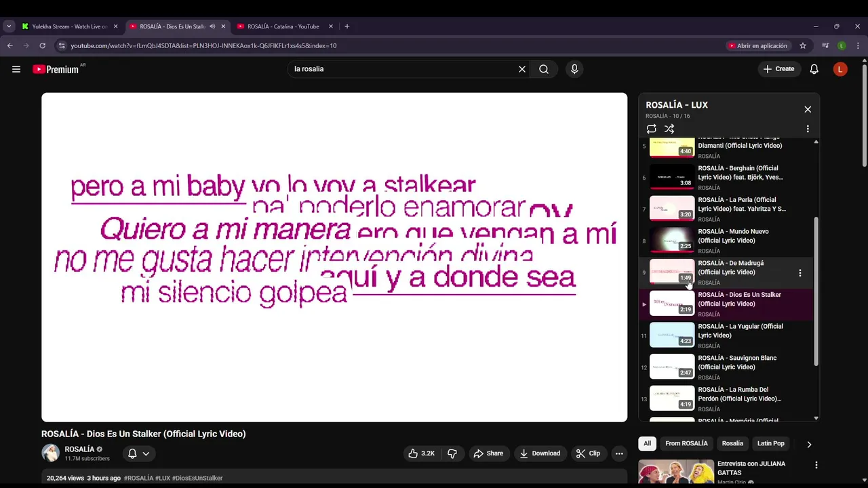Open a new browser tab

347,26
